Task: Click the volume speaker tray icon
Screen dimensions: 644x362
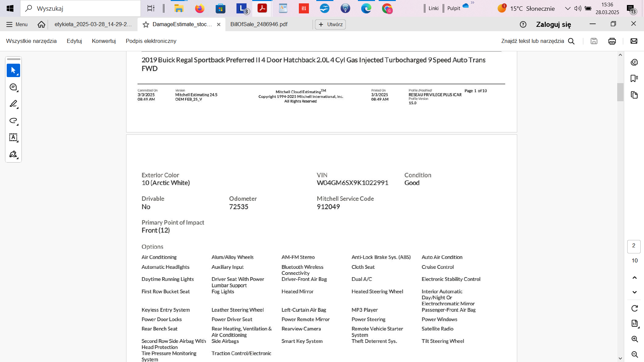Action: tap(578, 8)
